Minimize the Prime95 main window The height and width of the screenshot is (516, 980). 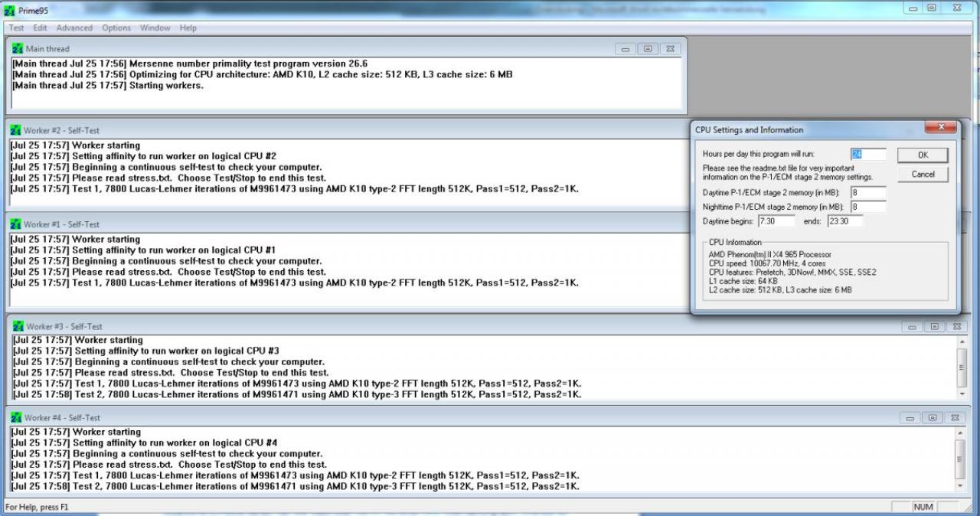tap(913, 8)
